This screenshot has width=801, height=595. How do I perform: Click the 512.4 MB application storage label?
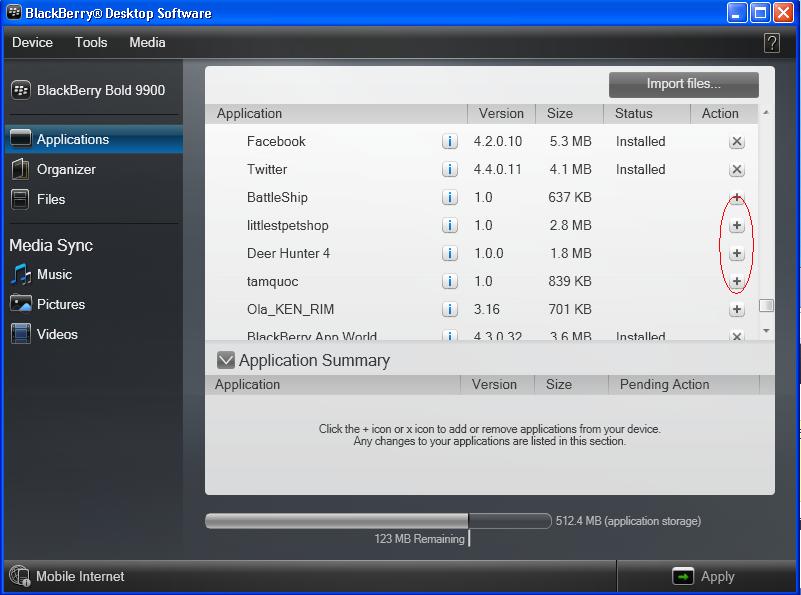click(628, 521)
